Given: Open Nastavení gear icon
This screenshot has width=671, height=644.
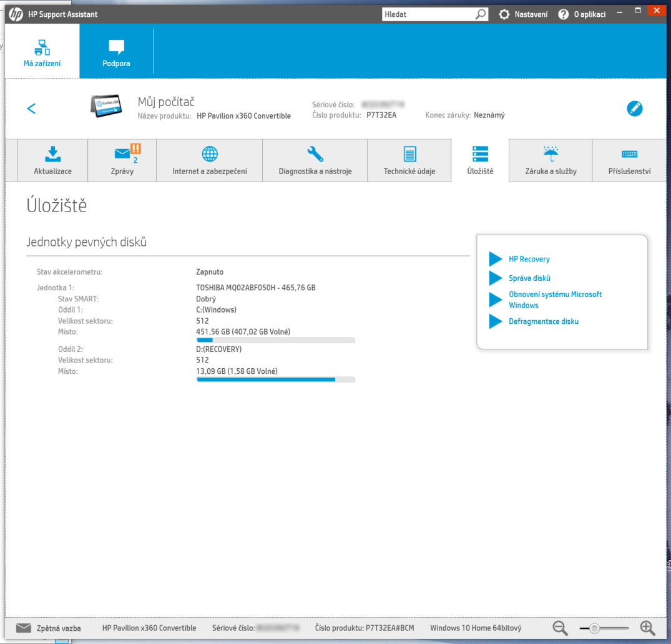Looking at the screenshot, I should (x=504, y=14).
